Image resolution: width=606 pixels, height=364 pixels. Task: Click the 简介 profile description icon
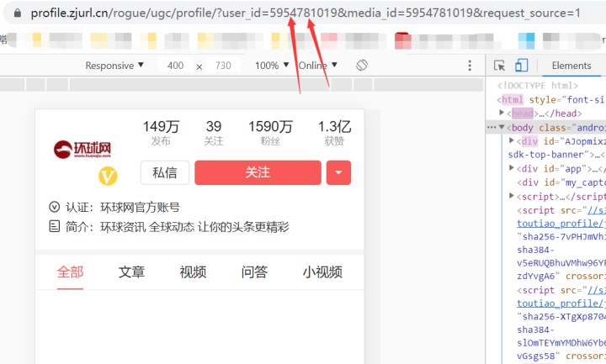click(55, 226)
